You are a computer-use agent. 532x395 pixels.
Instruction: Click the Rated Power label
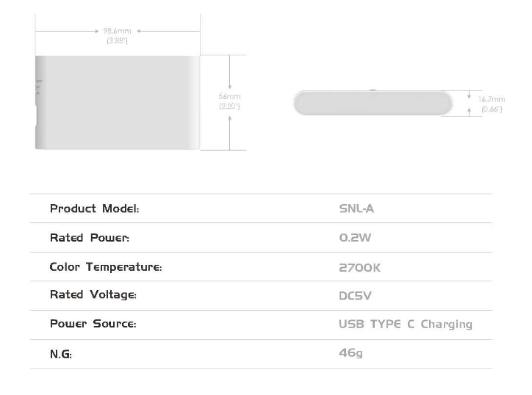click(x=90, y=238)
